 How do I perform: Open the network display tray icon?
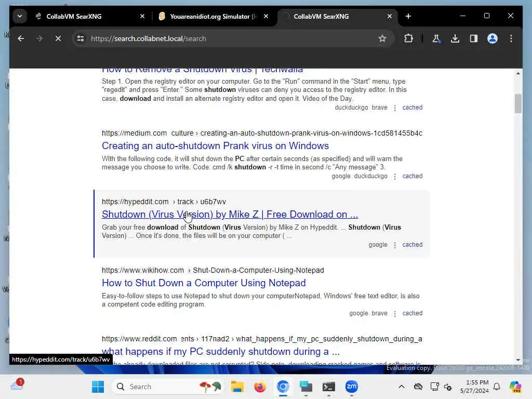434,387
